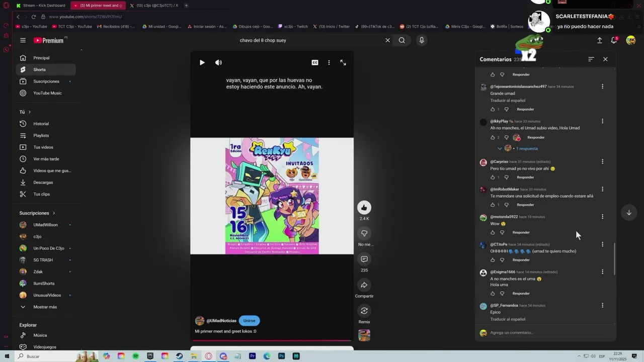
Task: Go to Principal in sidebar
Action: pyautogui.click(x=46, y=58)
